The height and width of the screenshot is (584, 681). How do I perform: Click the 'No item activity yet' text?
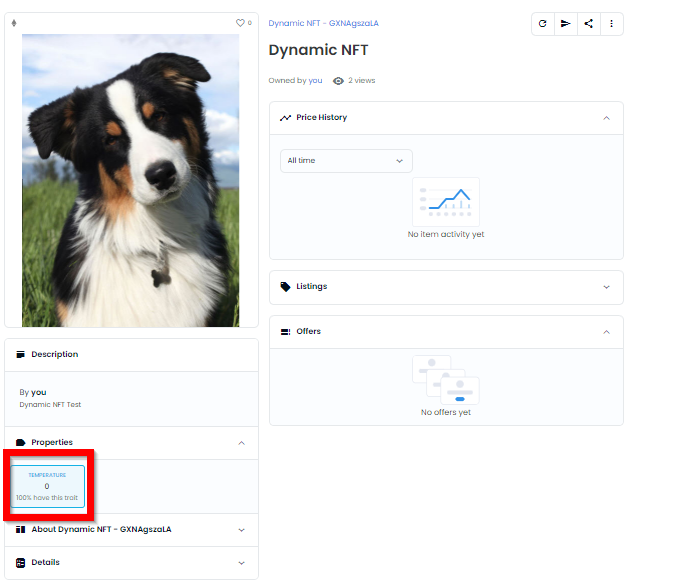tap(446, 234)
